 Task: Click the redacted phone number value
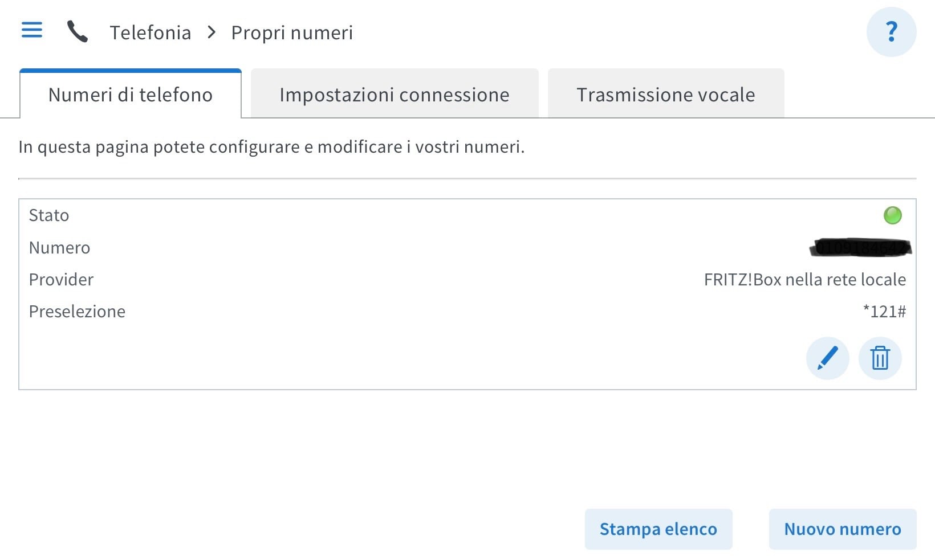(860, 247)
